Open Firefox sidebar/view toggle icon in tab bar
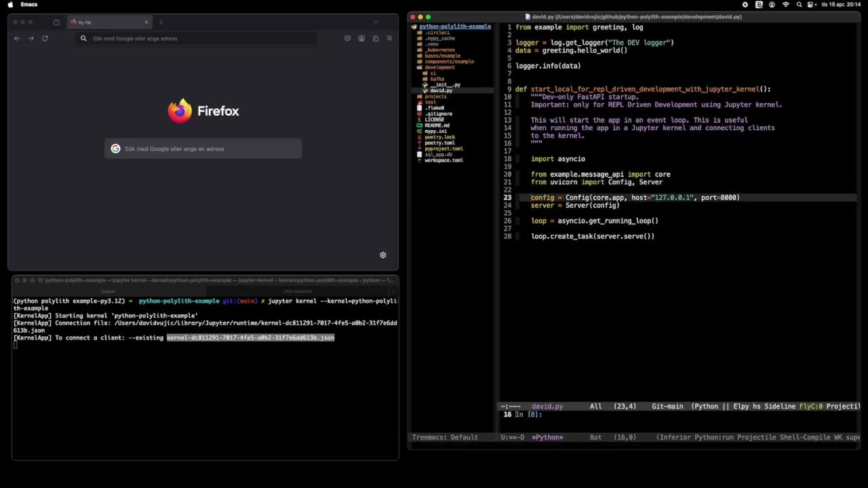Viewport: 868px width, 488px height. 56,22
